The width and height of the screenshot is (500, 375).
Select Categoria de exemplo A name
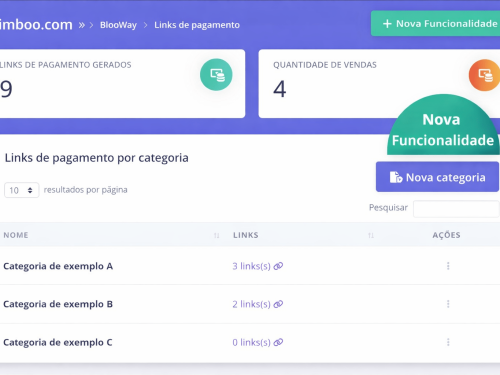click(58, 266)
